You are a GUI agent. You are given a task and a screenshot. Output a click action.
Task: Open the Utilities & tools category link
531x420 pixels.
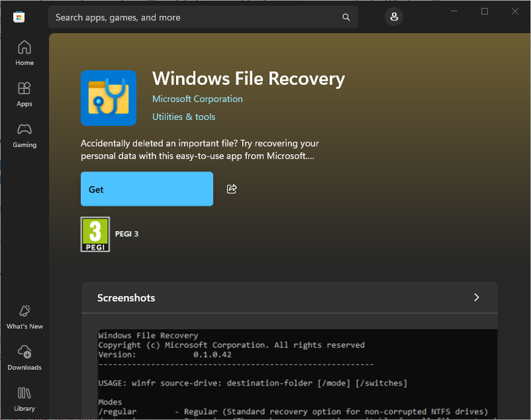(184, 117)
